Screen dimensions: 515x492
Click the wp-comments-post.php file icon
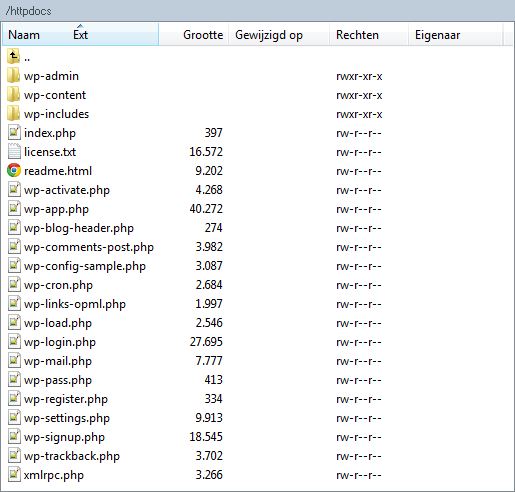click(x=14, y=247)
